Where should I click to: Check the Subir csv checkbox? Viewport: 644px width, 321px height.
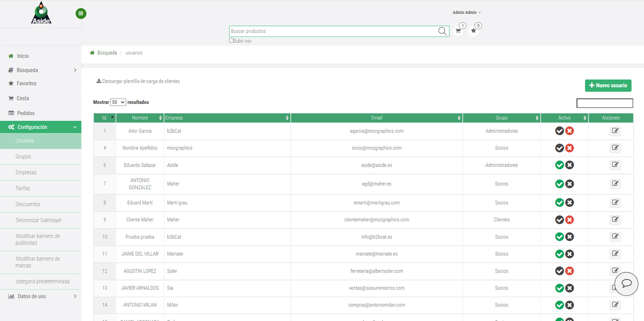pos(231,41)
